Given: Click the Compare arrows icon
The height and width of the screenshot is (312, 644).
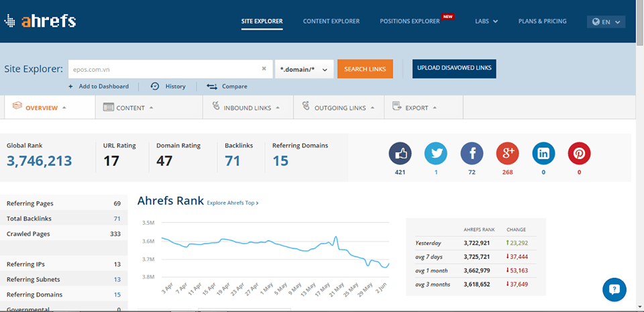Looking at the screenshot, I should 211,87.
